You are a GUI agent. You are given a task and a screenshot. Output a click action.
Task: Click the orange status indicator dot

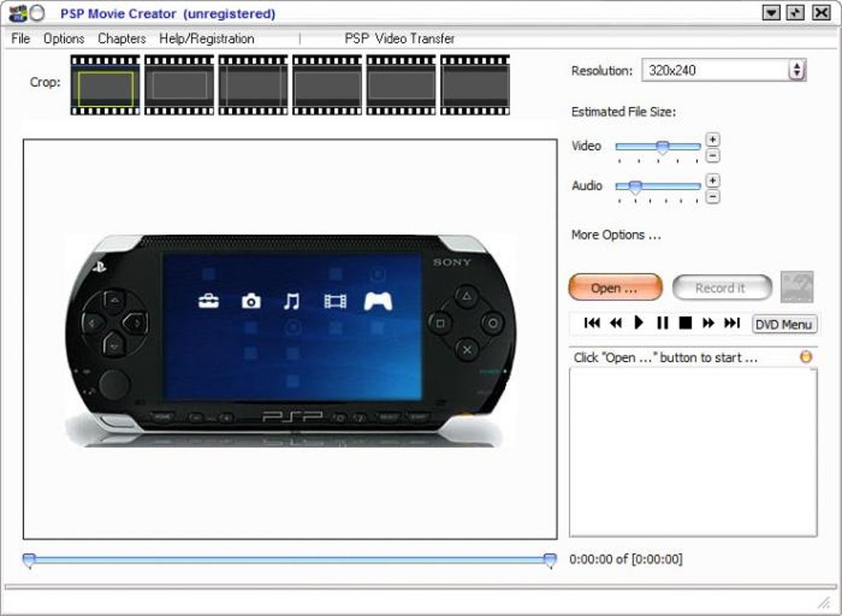tap(806, 357)
